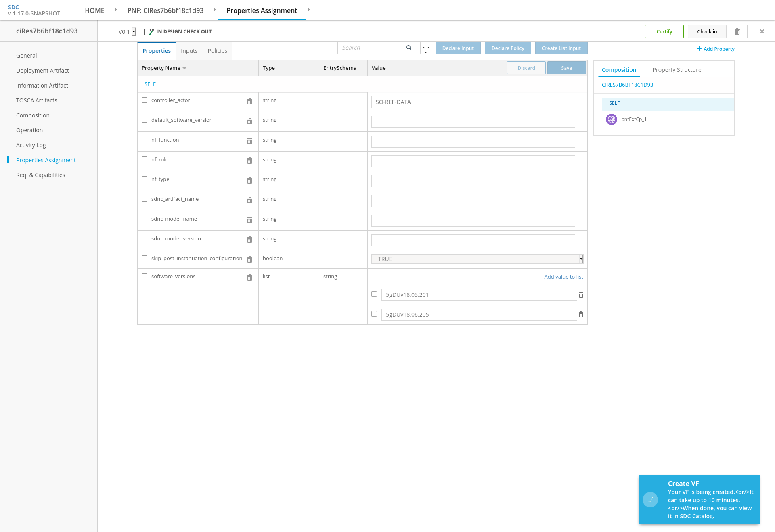775x532 pixels.
Task: Click the Check in button
Action: coord(707,31)
